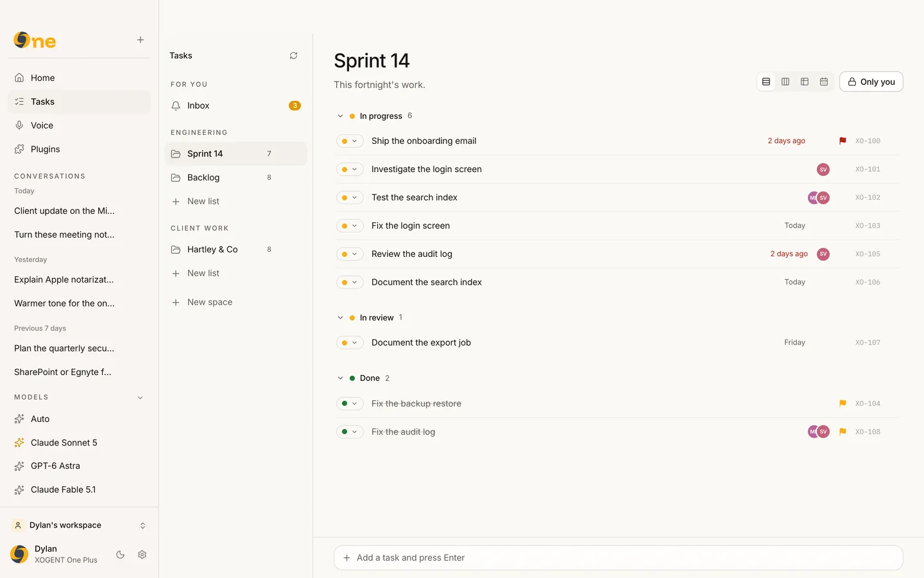
Task: Go to Home in the sidebar
Action: [x=80, y=78]
